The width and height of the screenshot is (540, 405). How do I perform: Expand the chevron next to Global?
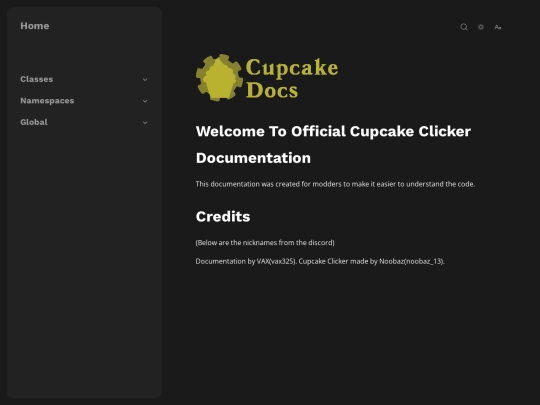(145, 123)
